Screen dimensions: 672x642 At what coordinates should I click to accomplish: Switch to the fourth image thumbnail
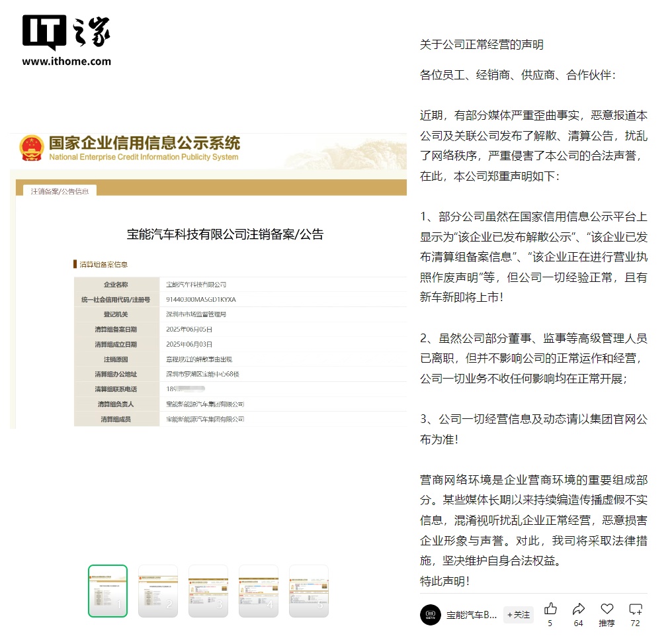click(259, 591)
